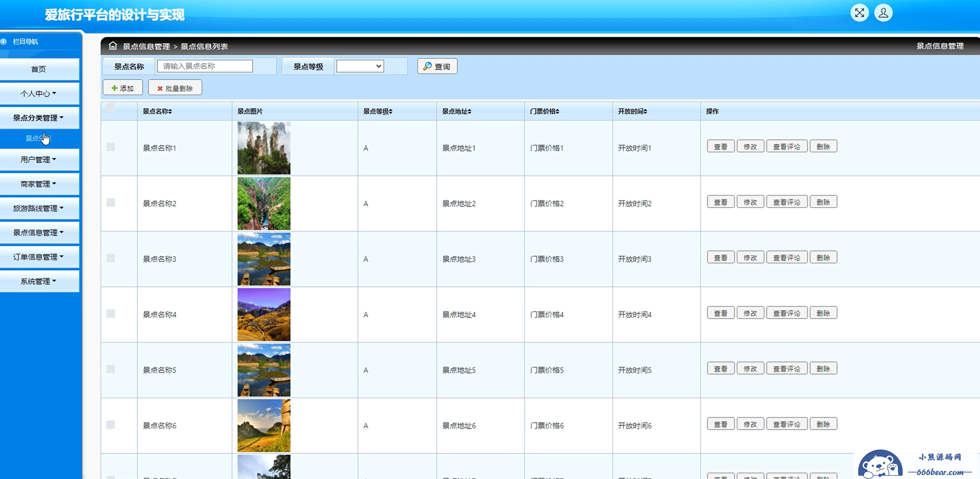Sort by 景点等级 column header
980x479 pixels.
(x=377, y=111)
